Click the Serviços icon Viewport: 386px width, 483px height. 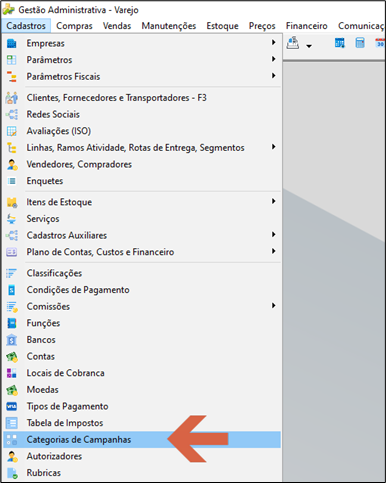click(x=12, y=219)
